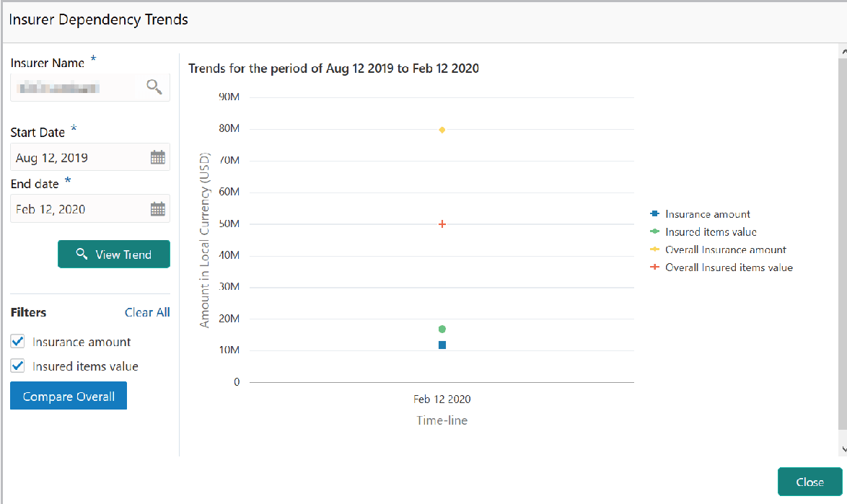Click the Time-line axis title

tap(442, 420)
